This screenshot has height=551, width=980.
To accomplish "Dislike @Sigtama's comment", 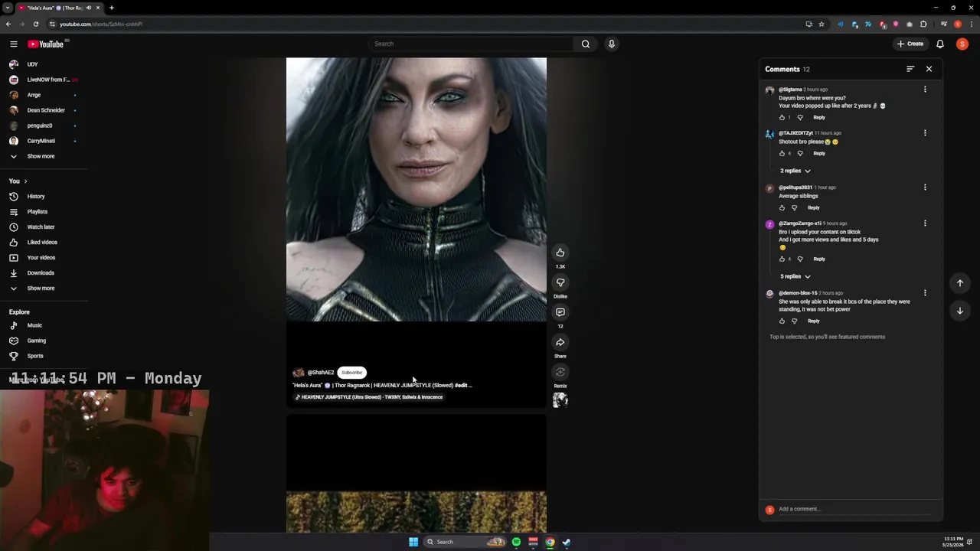I will click(800, 117).
